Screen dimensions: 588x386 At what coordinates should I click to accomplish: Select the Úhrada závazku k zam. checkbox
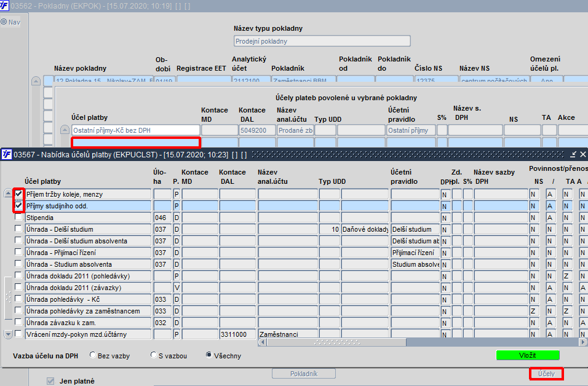pos(18,322)
